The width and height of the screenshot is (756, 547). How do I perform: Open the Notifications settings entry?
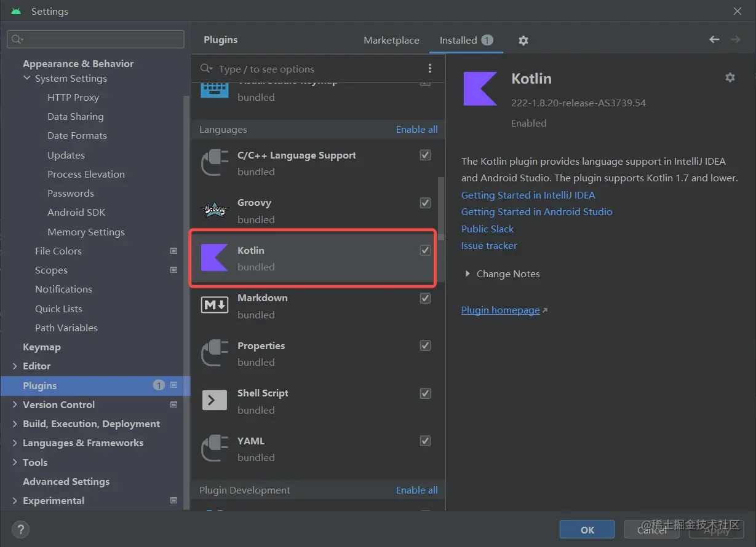point(63,289)
